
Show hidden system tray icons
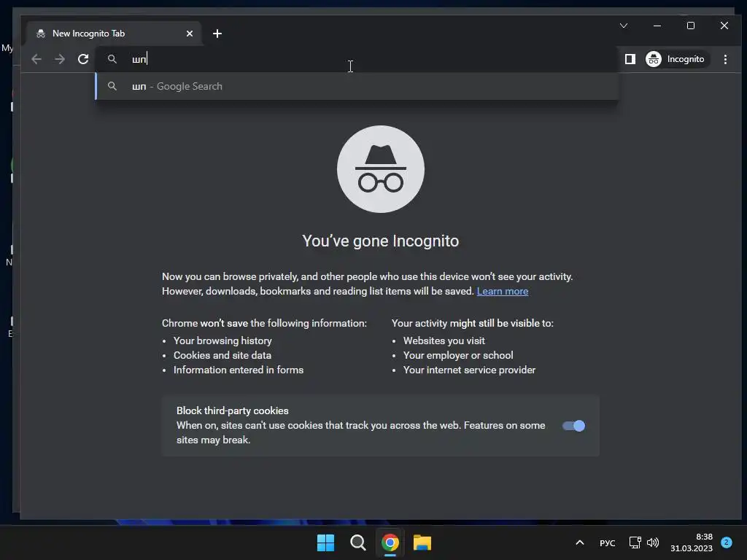tap(580, 542)
